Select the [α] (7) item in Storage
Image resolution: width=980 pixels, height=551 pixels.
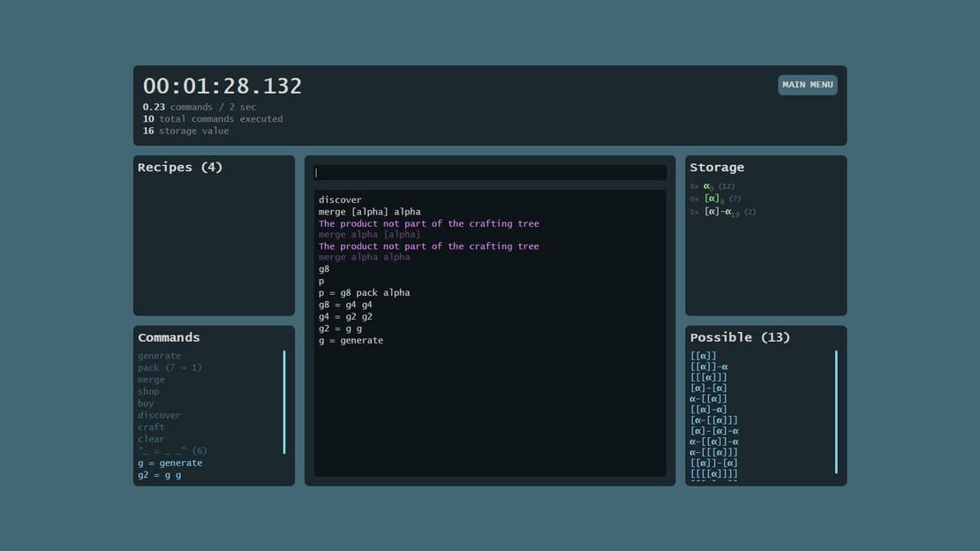pyautogui.click(x=716, y=199)
